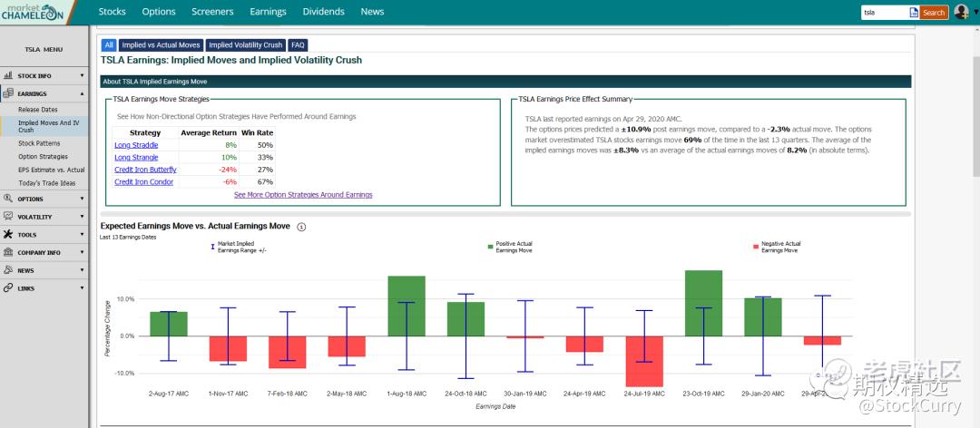Open Stock Patterns sidebar item
Viewport: 980px width, 428px height.
39,143
